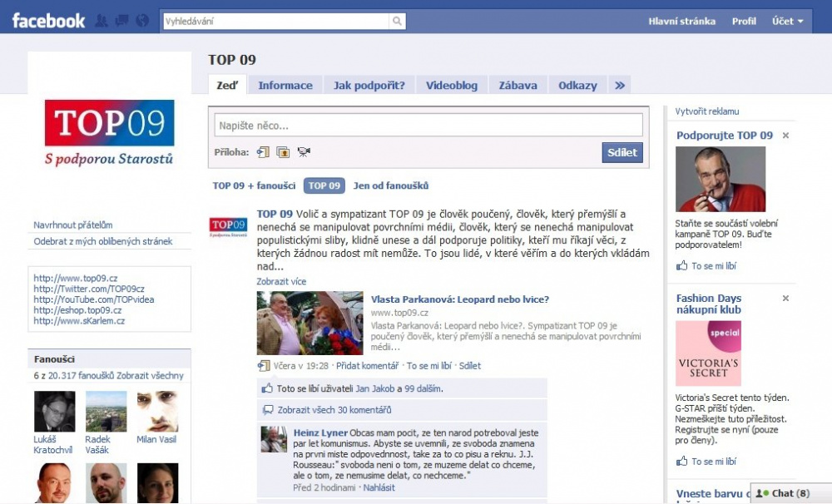Click thumbs-up icon under Victoria's Secret ad
Viewport: 832px width, 504px height.
click(682, 461)
